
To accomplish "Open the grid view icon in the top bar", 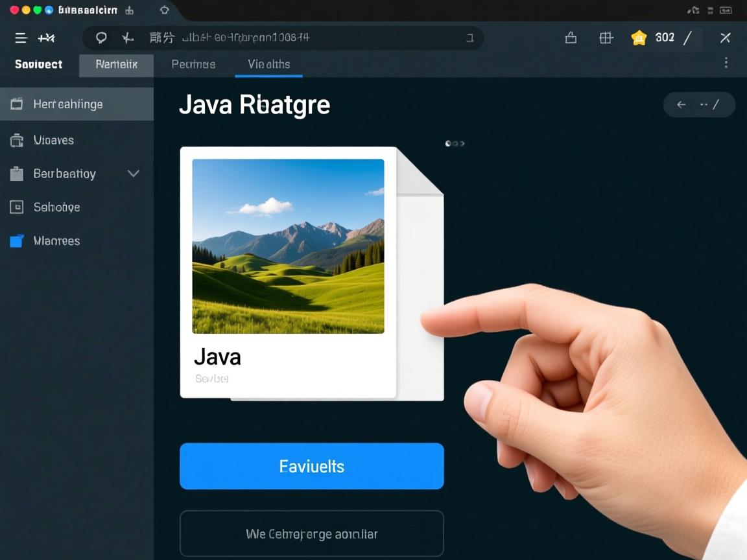I will click(x=606, y=38).
